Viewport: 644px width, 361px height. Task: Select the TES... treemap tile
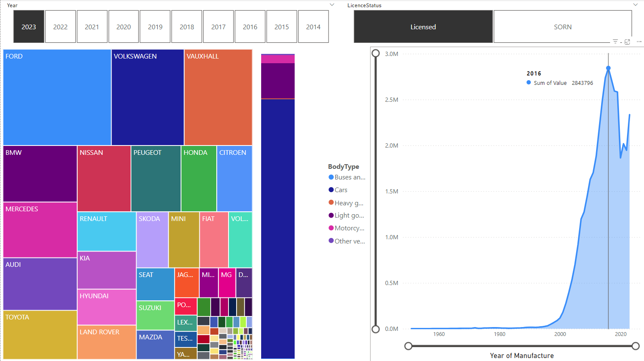tap(186, 339)
